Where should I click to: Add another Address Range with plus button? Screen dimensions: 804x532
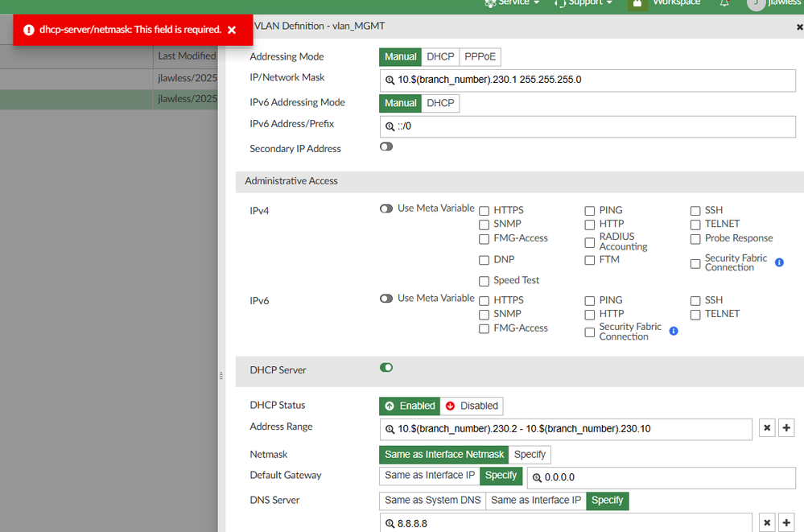pos(786,428)
